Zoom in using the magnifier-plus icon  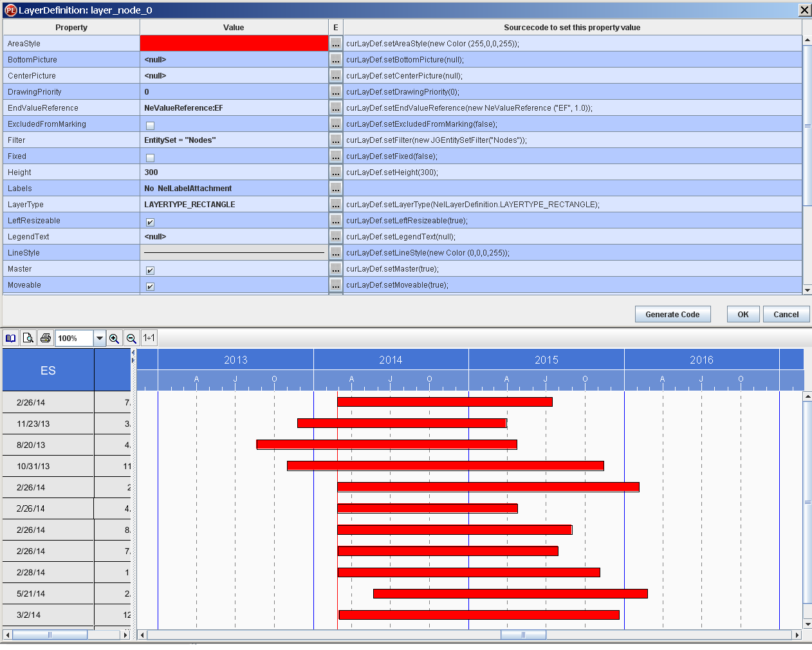[x=115, y=338]
